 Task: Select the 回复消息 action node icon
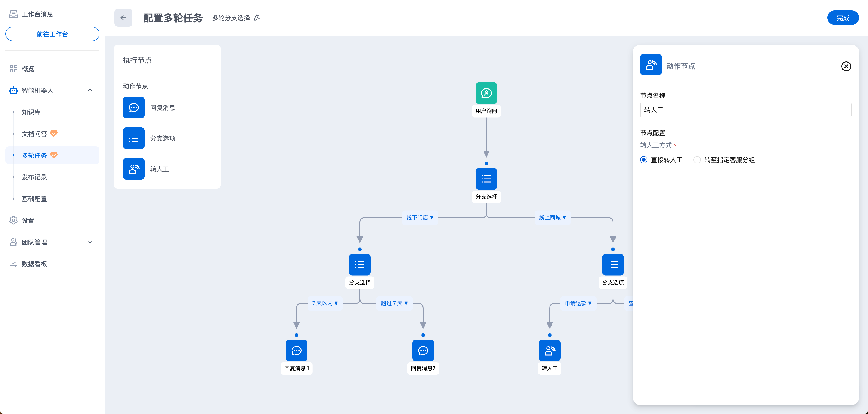point(134,108)
